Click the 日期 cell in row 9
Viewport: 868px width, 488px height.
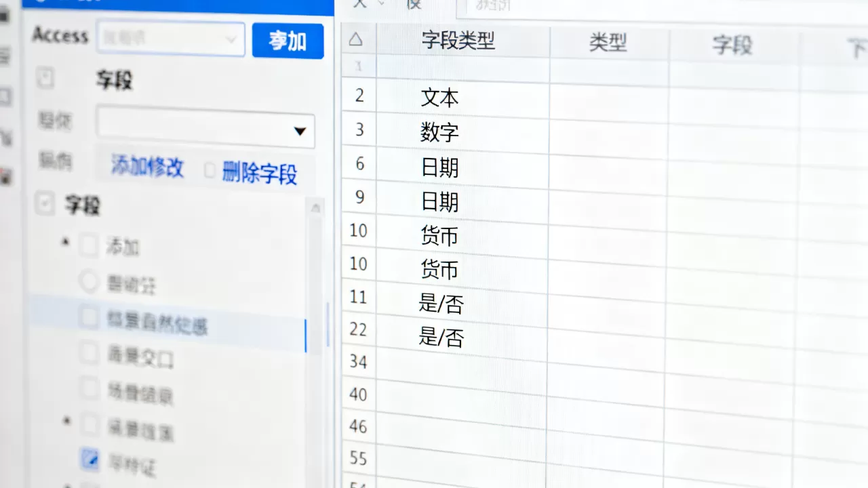[462, 201]
